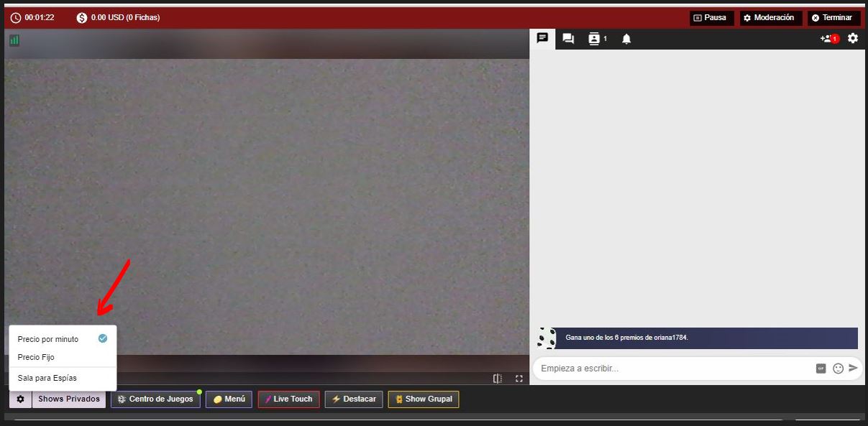Toggle the split view icon below video
This screenshot has height=426, width=868.
498,379
